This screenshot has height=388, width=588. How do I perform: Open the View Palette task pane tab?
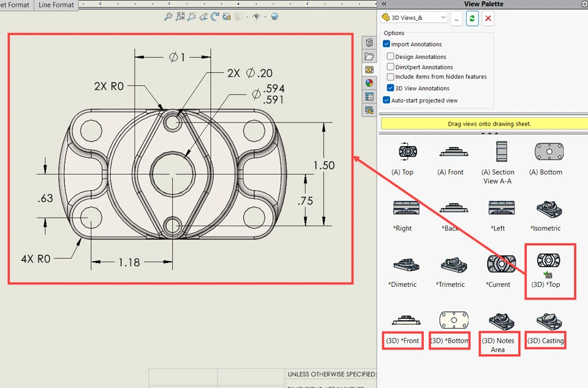(369, 70)
